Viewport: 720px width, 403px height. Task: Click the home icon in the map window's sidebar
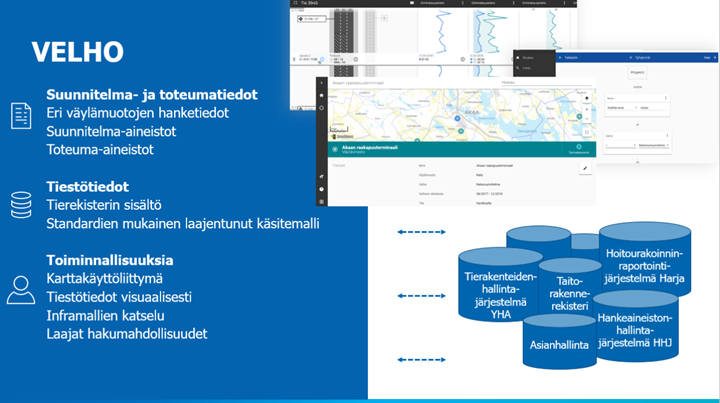[x=321, y=95]
